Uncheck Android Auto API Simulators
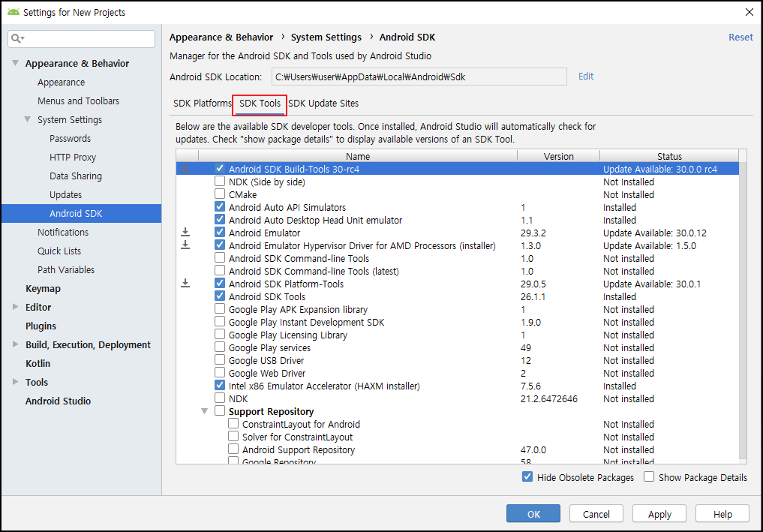The width and height of the screenshot is (763, 532). (x=220, y=206)
